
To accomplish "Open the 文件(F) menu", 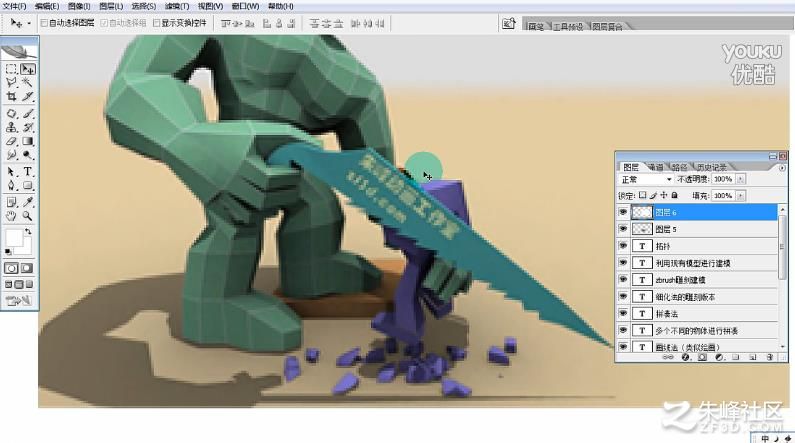I will pyautogui.click(x=14, y=7).
